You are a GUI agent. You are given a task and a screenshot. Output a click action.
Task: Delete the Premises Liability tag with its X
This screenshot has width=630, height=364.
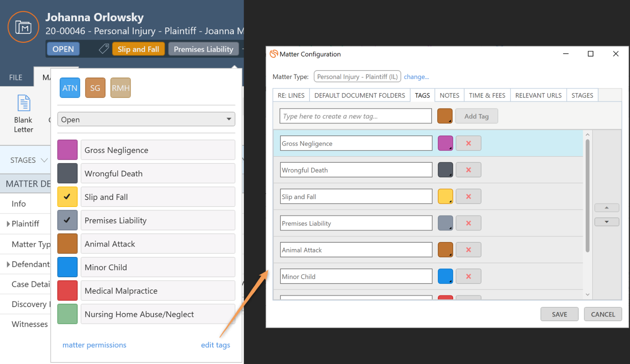click(469, 223)
